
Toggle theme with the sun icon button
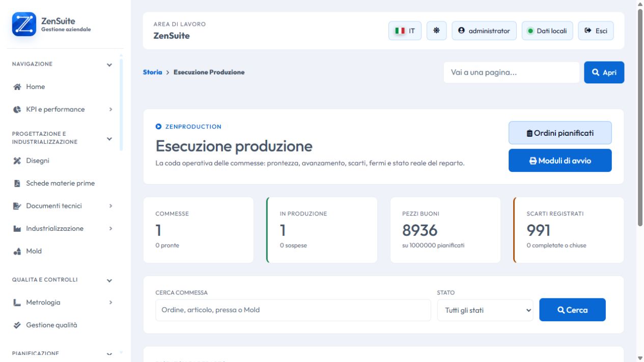point(436,31)
